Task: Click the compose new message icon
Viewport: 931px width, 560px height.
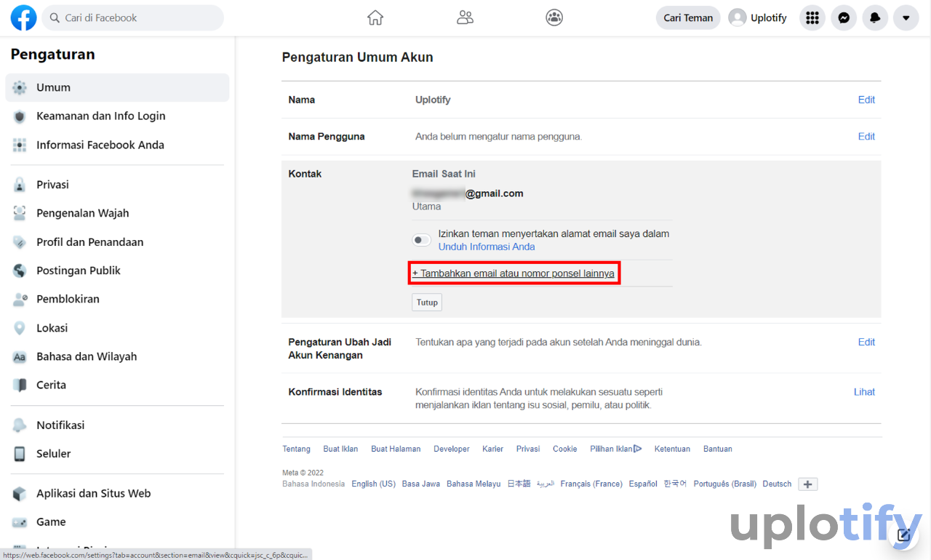Action: (x=904, y=535)
